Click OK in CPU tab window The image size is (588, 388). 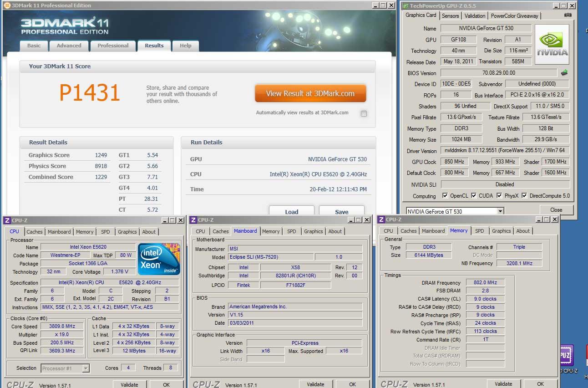pyautogui.click(x=167, y=384)
